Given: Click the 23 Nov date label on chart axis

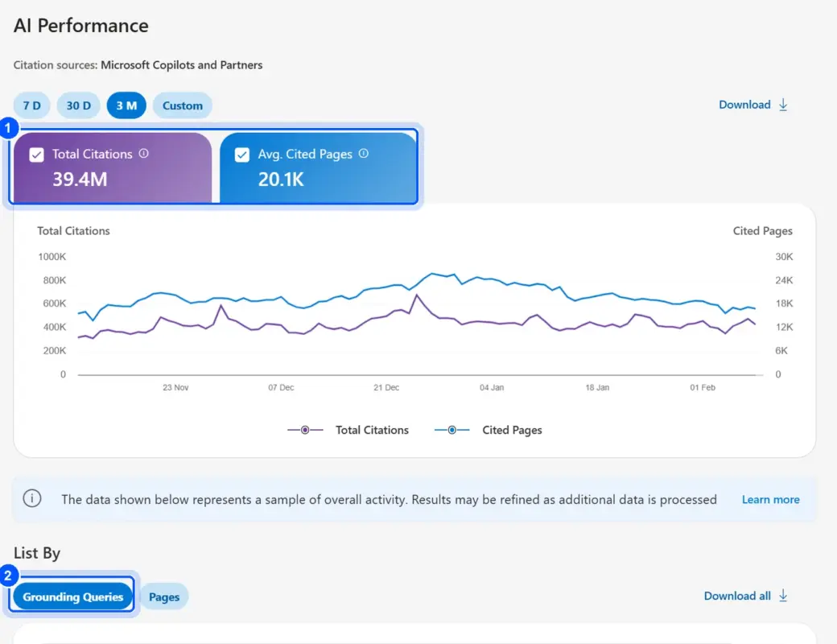Looking at the screenshot, I should (175, 387).
